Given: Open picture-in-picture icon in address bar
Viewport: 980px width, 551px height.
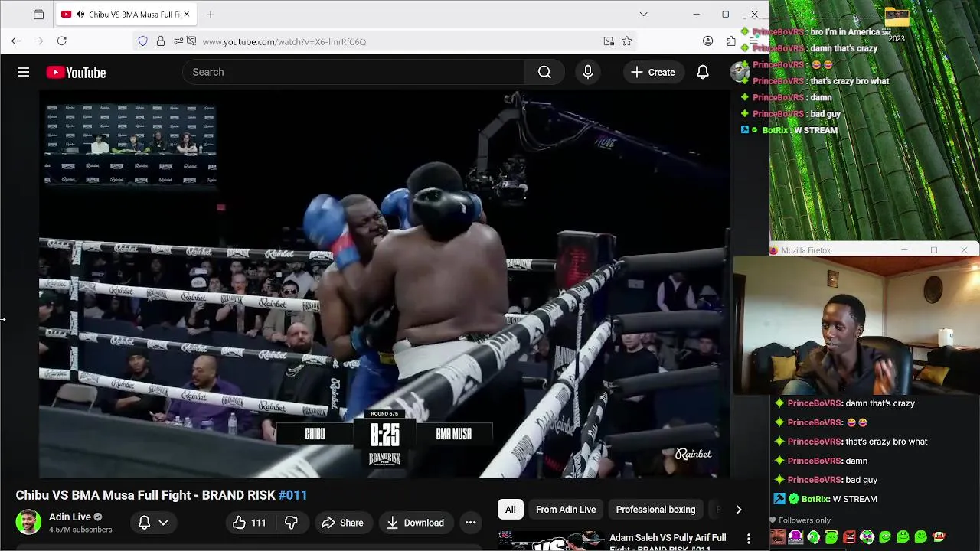Looking at the screenshot, I should tap(609, 41).
